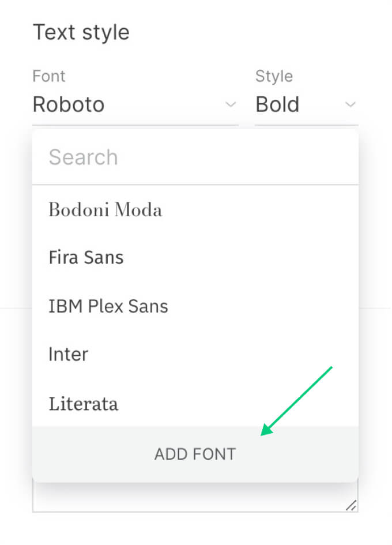This screenshot has height=545, width=392.
Task: Click the 'Text style' section heading
Action: 81,32
